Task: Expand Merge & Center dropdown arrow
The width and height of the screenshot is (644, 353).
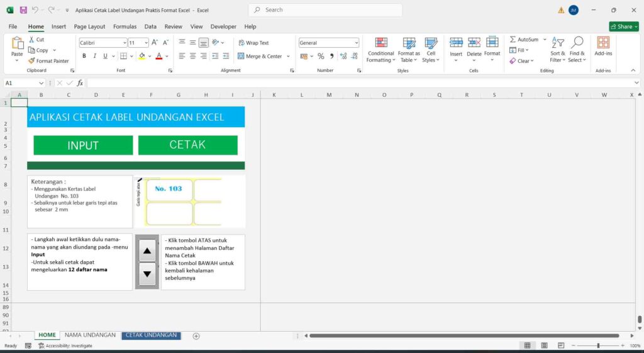Action: pos(288,56)
